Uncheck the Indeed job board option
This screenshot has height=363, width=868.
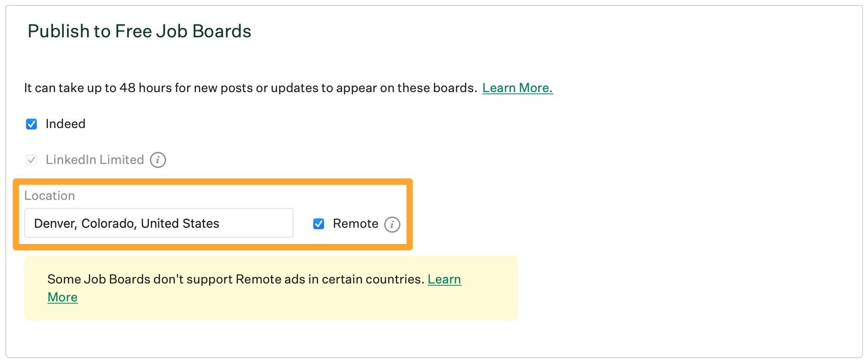pos(31,124)
